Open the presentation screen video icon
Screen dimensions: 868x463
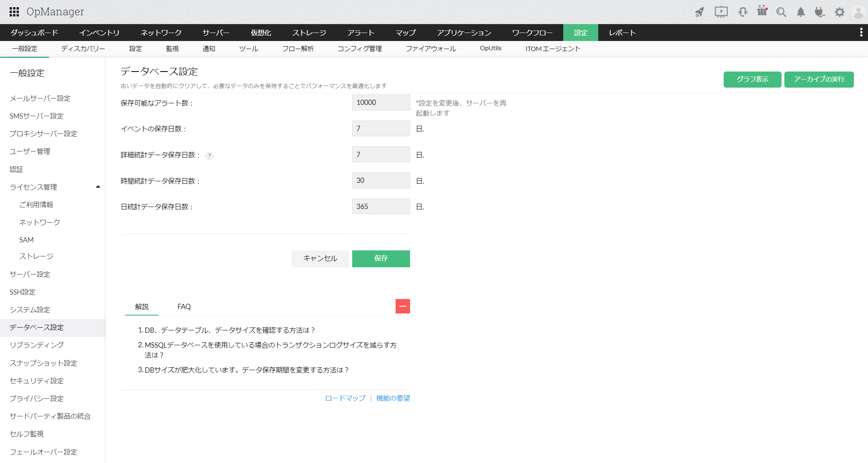(721, 12)
